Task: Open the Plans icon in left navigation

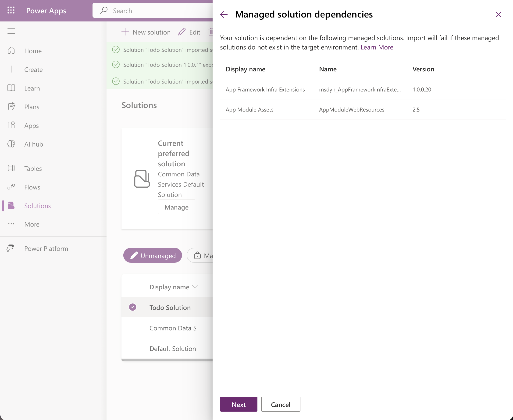Action: tap(11, 106)
